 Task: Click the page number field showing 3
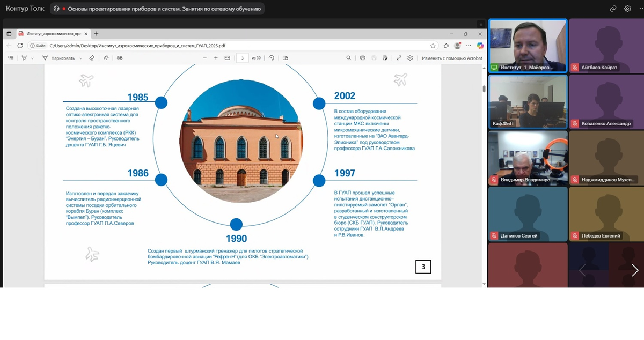point(243,58)
